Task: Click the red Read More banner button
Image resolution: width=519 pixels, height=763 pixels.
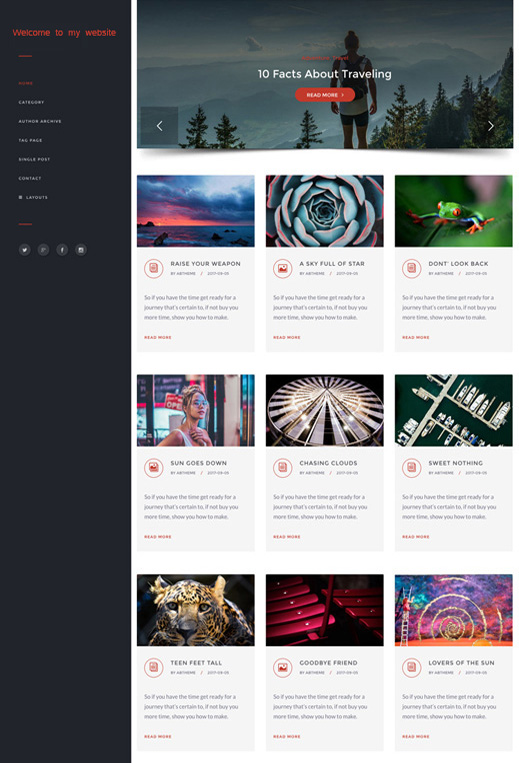Action: 325,95
